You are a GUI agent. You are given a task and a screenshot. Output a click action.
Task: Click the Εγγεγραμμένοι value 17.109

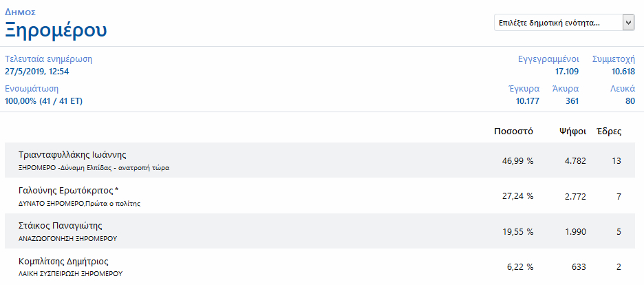pyautogui.click(x=567, y=72)
